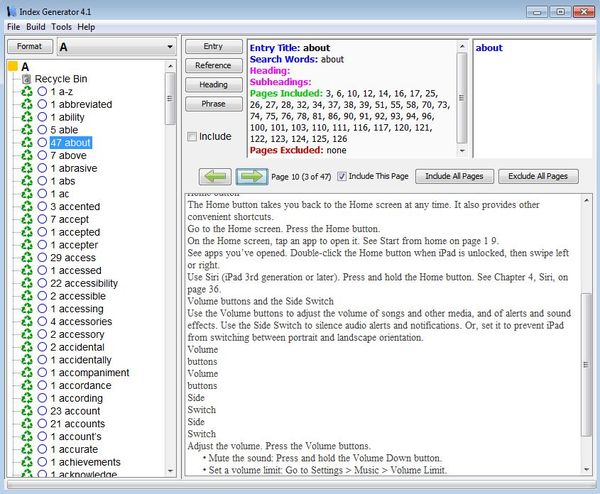Click recycle icon beside '29 access'
This screenshot has height=494, width=600.
tap(27, 258)
